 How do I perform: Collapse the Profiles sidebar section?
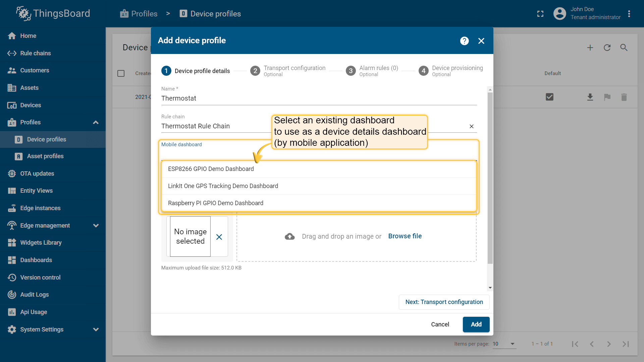(96, 122)
